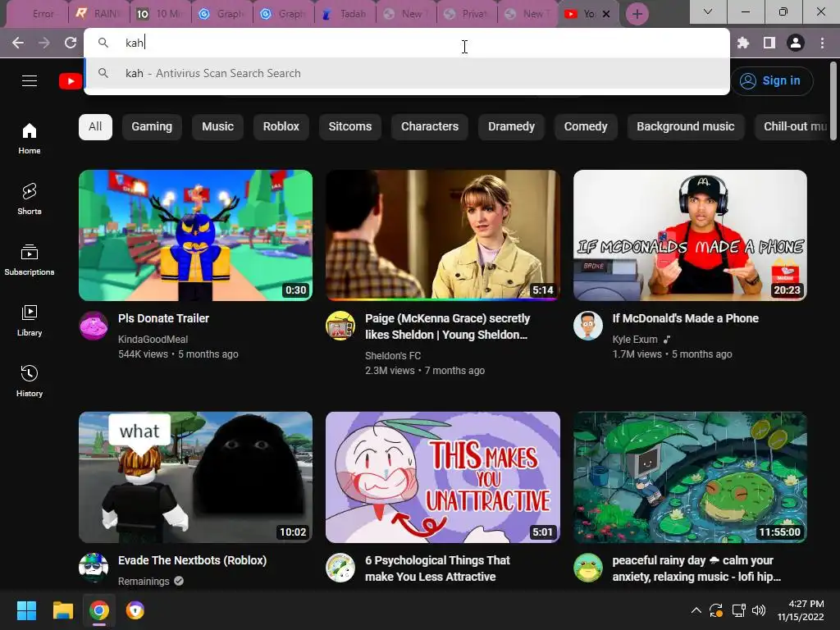840x630 pixels.
Task: Open Subscriptions from the sidebar
Action: pos(30,260)
